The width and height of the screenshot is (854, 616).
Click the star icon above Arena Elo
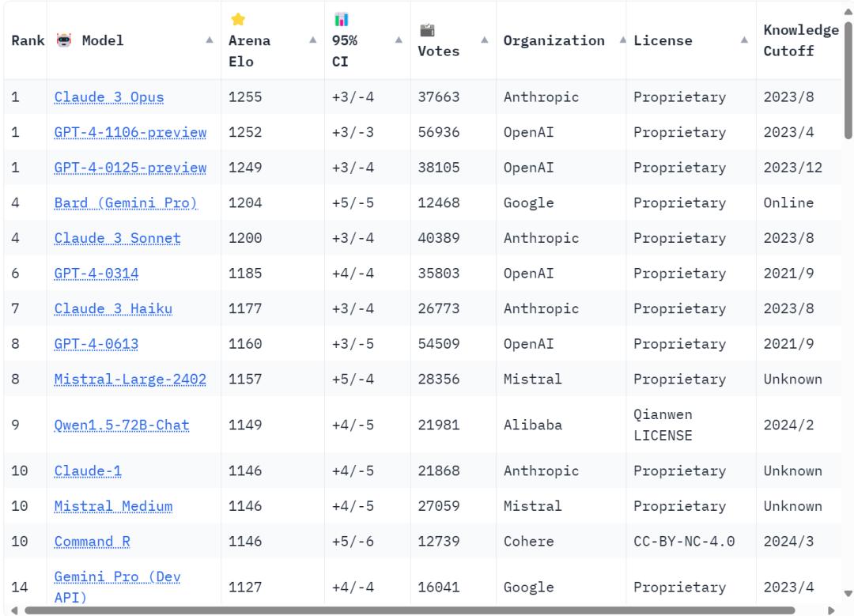pyautogui.click(x=237, y=20)
